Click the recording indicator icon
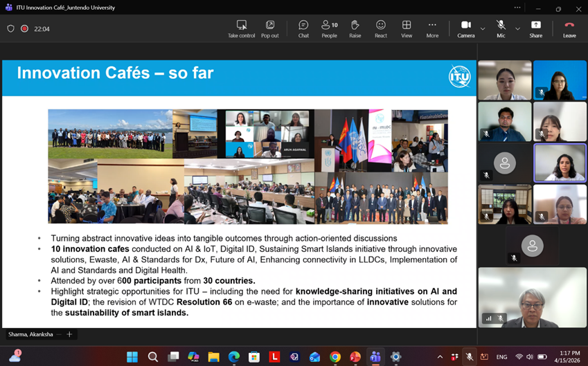The width and height of the screenshot is (588, 366). pos(24,29)
